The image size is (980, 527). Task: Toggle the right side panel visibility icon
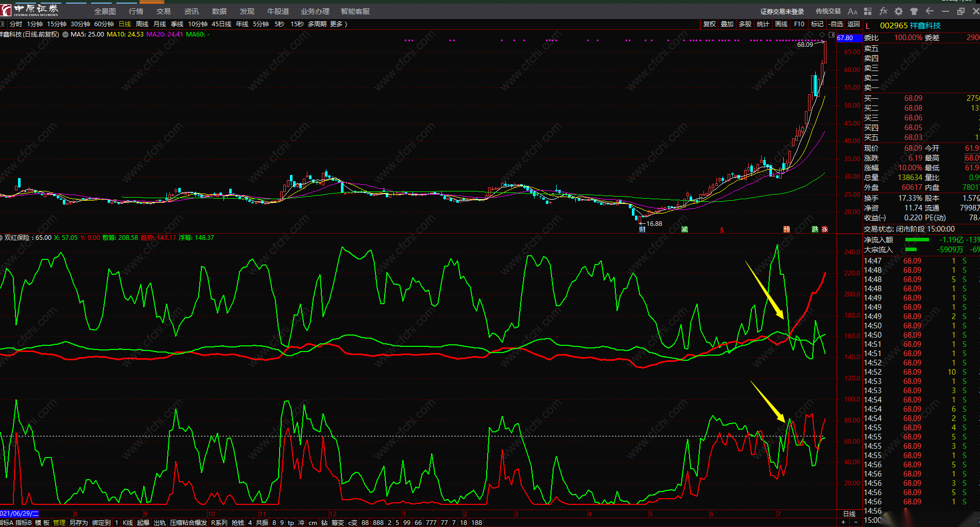pyautogui.click(x=831, y=34)
